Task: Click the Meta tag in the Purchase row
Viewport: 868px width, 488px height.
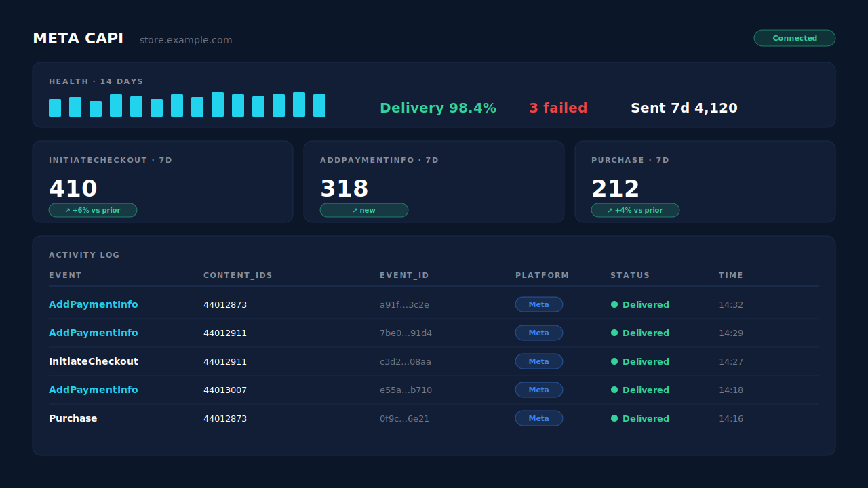Action: [x=539, y=418]
